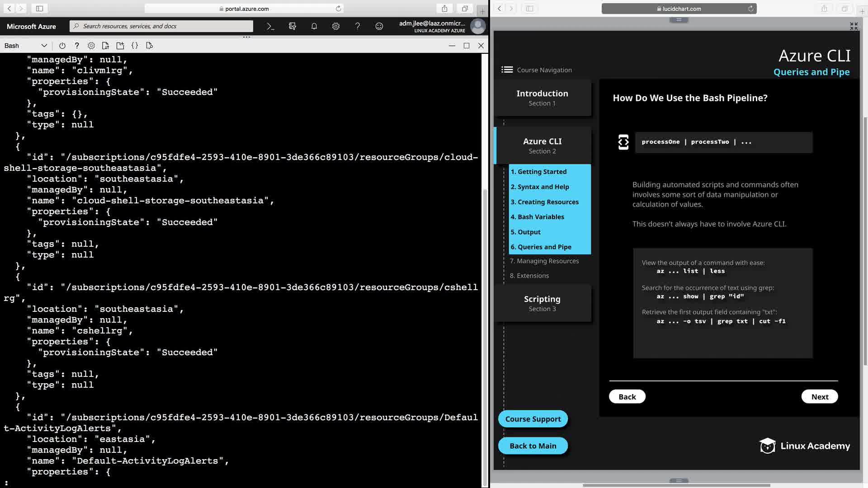Expand the Introduction Section 1 panel
Image resolution: width=868 pixels, height=488 pixels.
coord(542,98)
